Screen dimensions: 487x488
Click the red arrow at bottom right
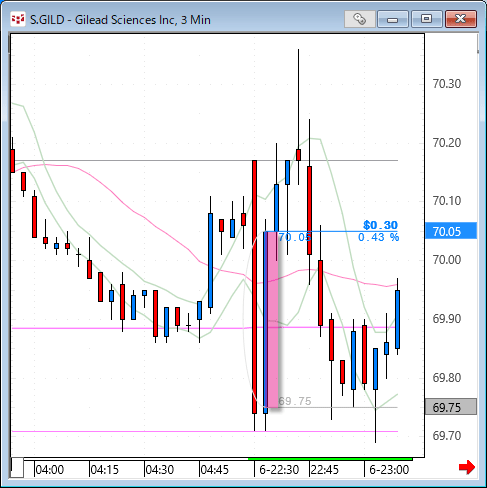coord(467,467)
